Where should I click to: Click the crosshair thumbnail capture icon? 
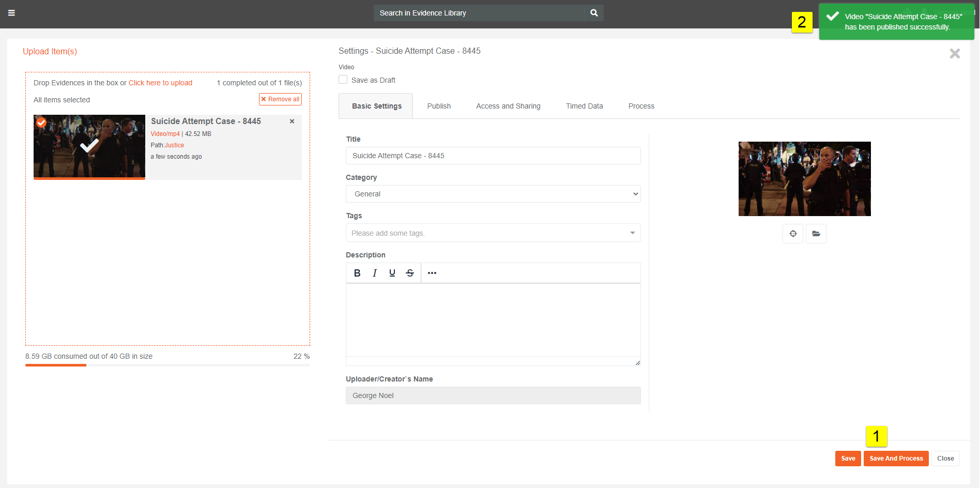(x=793, y=234)
